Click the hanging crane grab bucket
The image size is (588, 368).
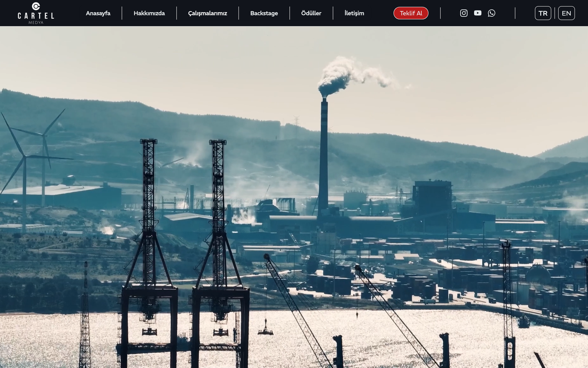pyautogui.click(x=265, y=329)
